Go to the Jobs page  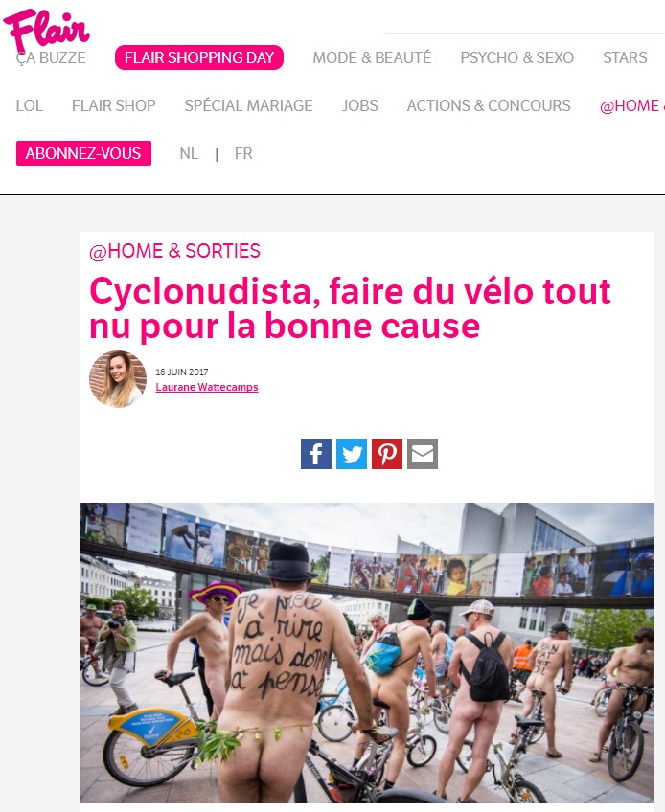click(359, 105)
